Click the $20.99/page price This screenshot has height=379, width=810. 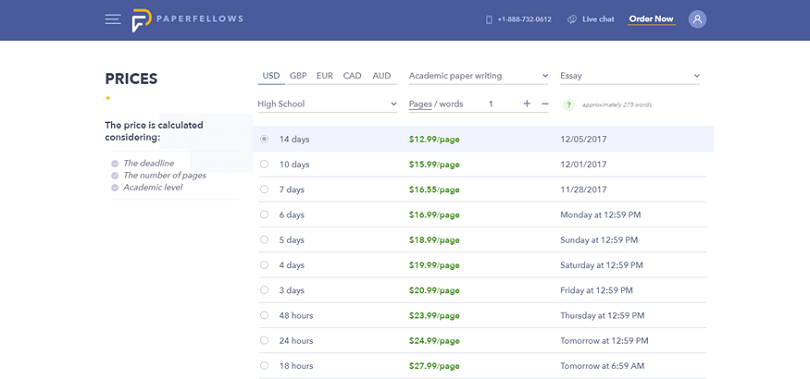click(x=434, y=290)
